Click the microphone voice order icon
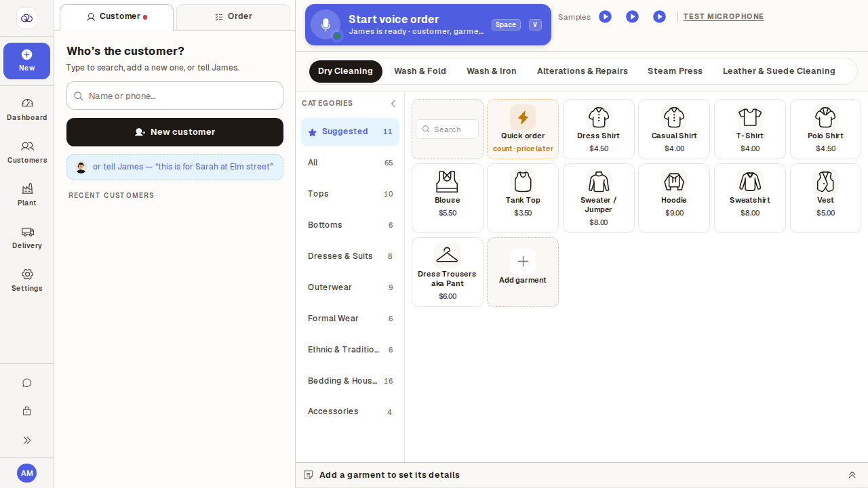Viewport: 868px width, 488px height. point(325,25)
